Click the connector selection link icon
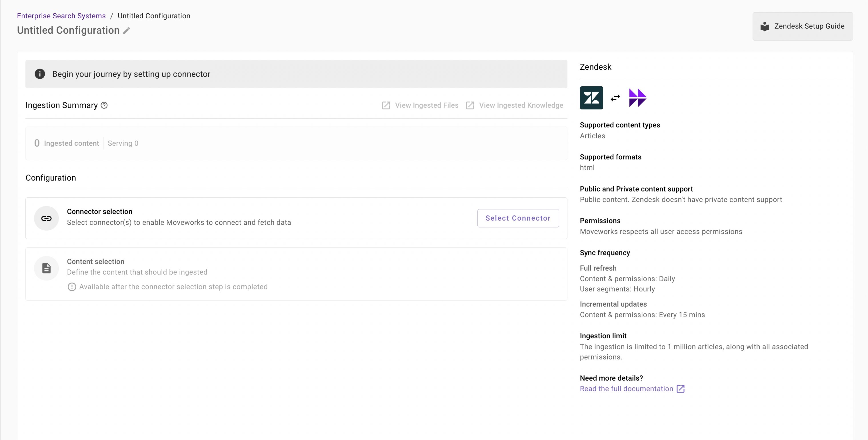 [x=47, y=218]
